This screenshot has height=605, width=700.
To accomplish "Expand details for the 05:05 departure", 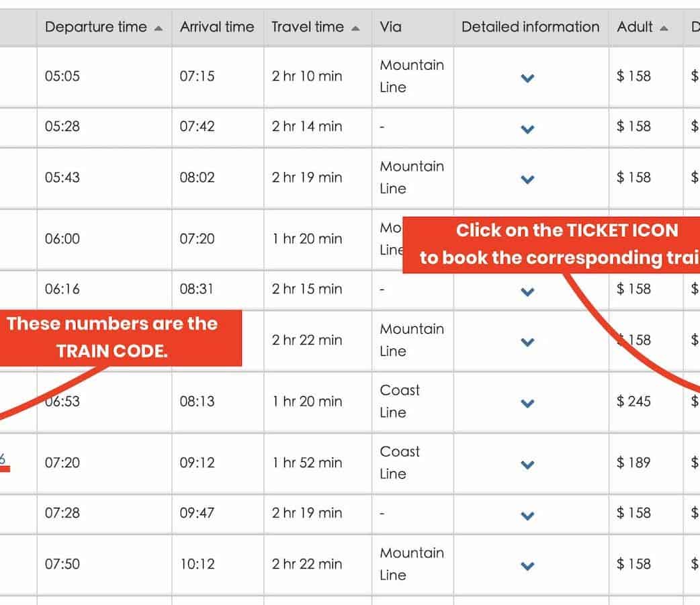I will [x=528, y=78].
